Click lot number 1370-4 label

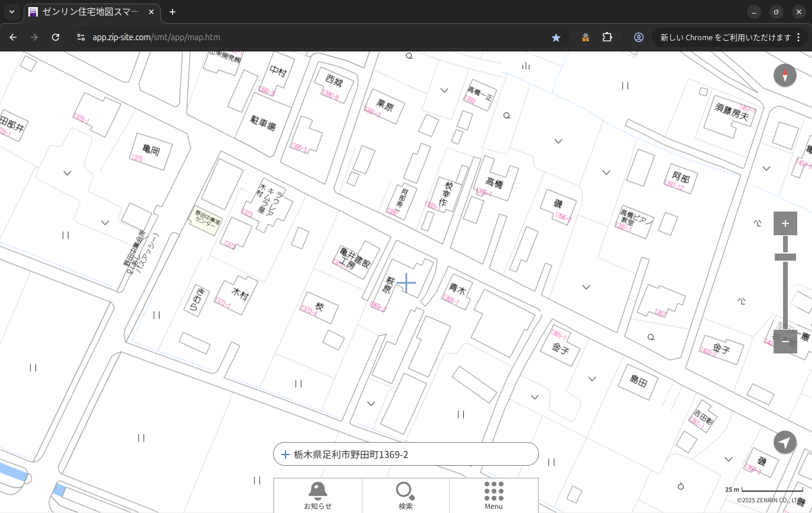click(x=308, y=310)
